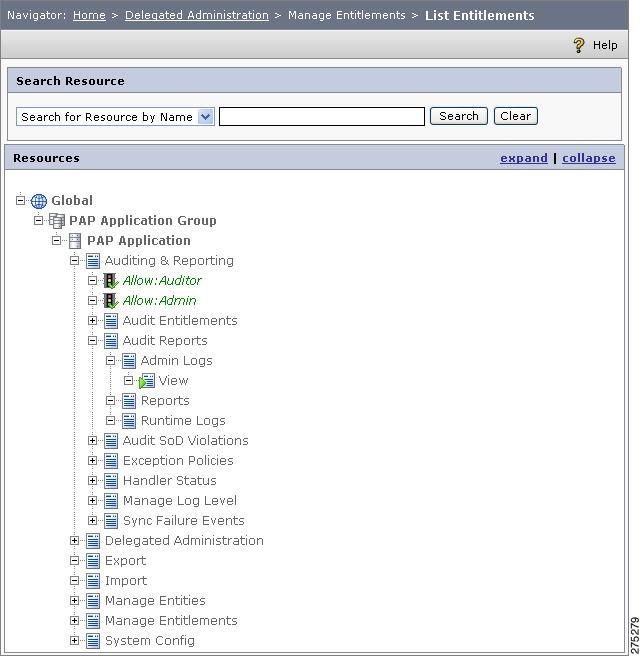This screenshot has height=656, width=642.
Task: Click the Reports resource icon
Action: 129,401
